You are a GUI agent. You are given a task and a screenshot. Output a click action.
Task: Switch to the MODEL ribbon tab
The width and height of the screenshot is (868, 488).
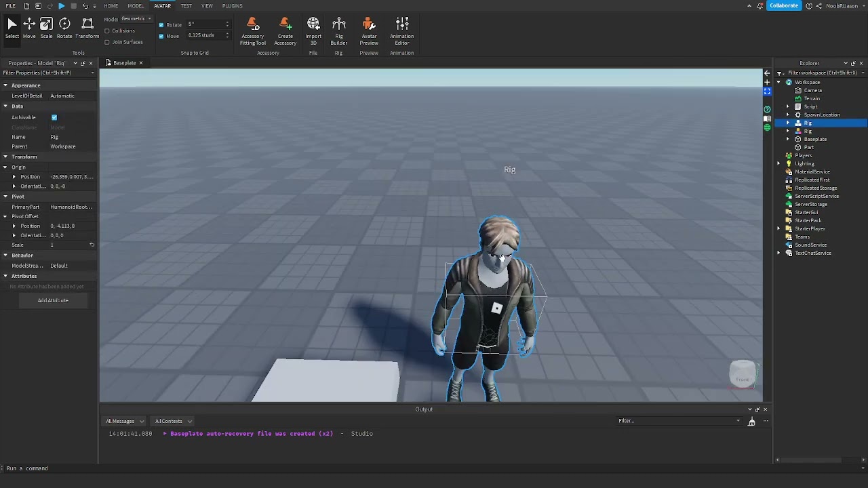(136, 6)
